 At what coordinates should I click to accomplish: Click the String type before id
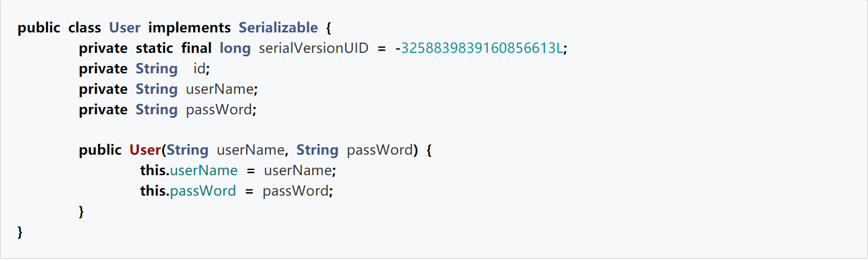156,69
